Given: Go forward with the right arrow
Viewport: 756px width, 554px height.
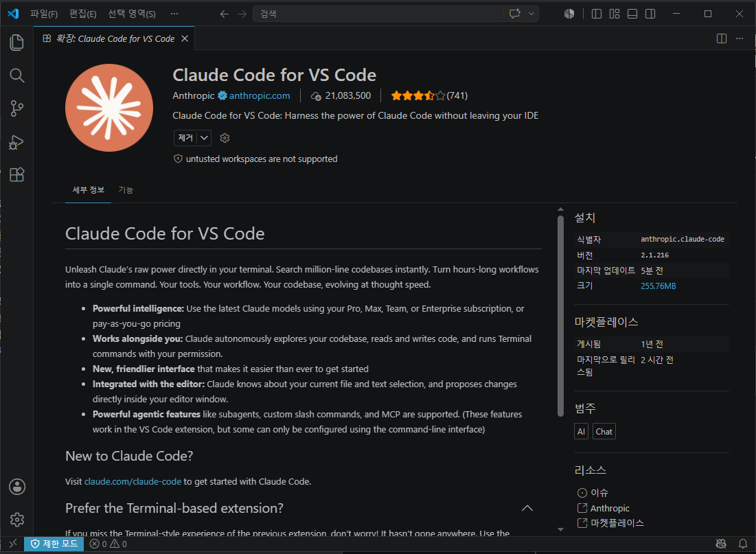Looking at the screenshot, I should (x=242, y=14).
